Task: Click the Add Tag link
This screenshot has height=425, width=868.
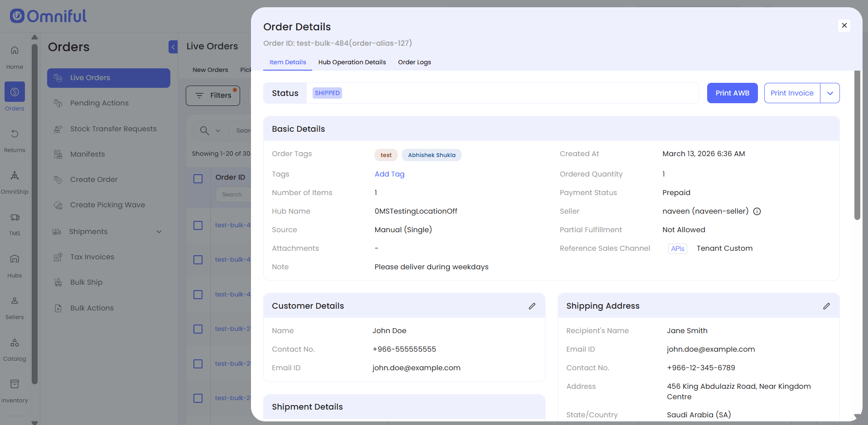Action: pos(389,174)
